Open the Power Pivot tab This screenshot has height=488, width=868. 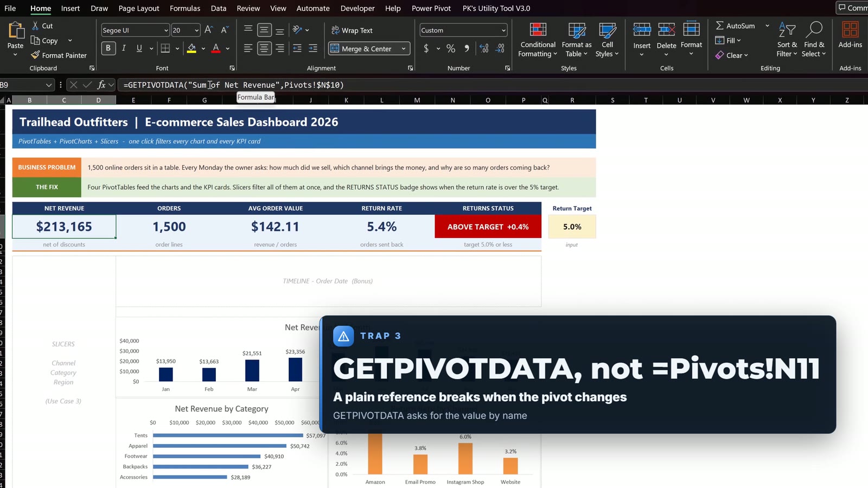pos(431,8)
